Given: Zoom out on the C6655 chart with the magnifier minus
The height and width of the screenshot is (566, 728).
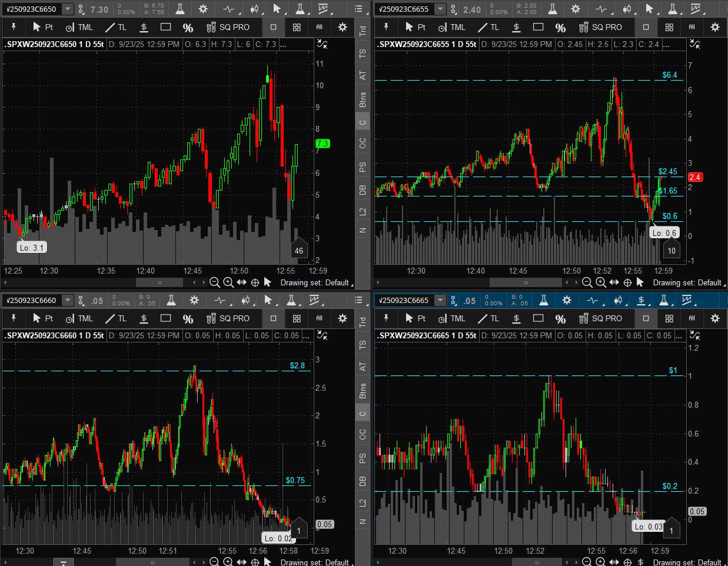Looking at the screenshot, I should [587, 282].
